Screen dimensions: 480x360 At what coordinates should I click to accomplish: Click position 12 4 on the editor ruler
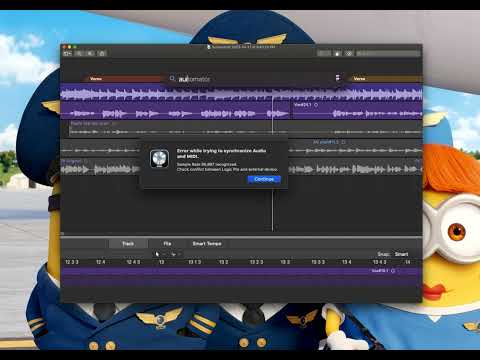(100, 262)
